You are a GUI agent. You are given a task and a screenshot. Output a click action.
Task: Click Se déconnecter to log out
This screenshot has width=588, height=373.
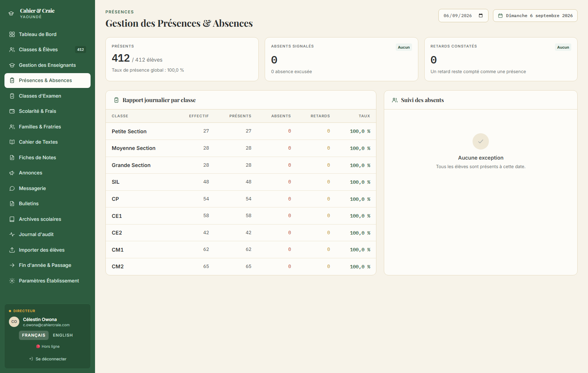pos(48,359)
